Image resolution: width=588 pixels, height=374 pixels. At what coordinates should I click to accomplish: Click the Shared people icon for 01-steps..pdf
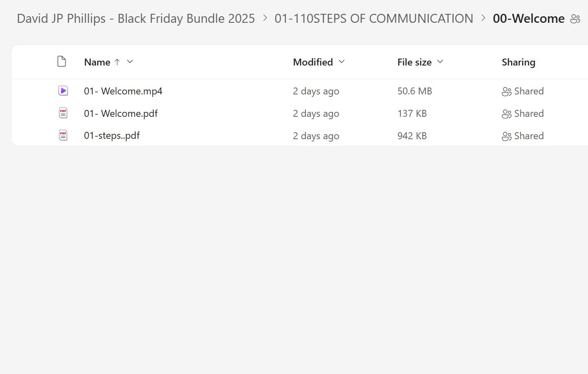[507, 136]
